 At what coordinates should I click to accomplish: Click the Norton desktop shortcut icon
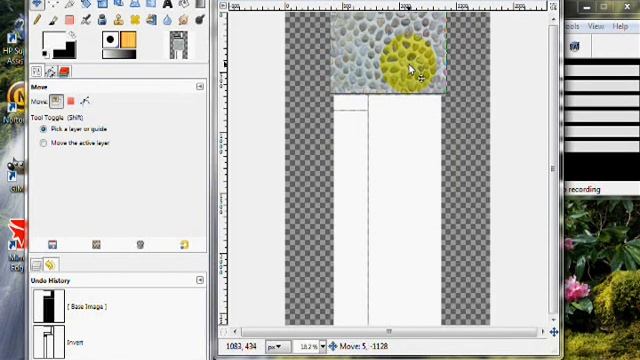16,103
